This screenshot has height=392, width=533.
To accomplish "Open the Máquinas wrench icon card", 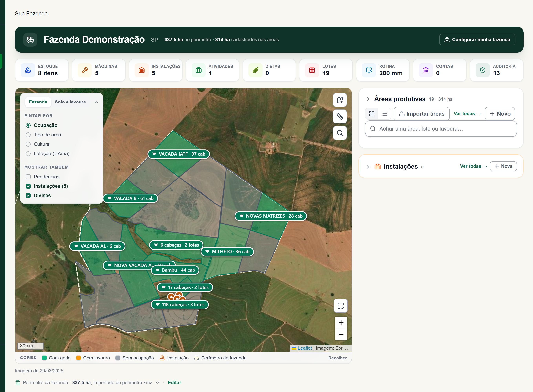I will tap(85, 70).
